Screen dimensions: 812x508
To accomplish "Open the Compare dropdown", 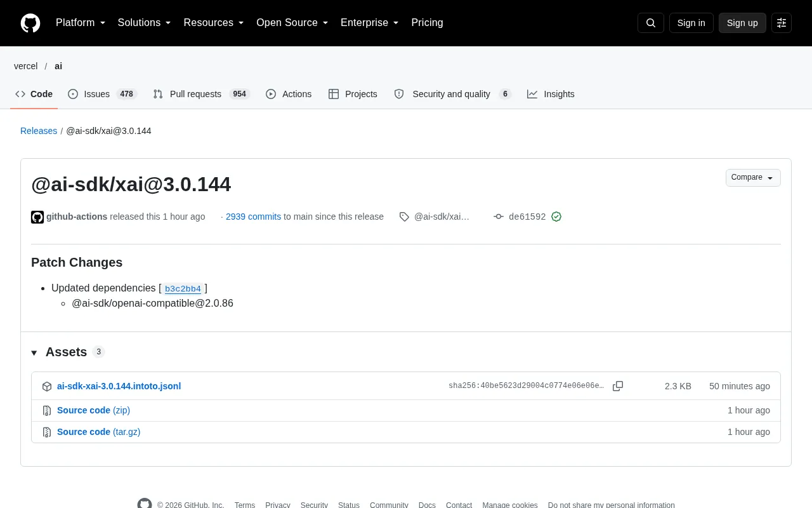I will click(753, 178).
